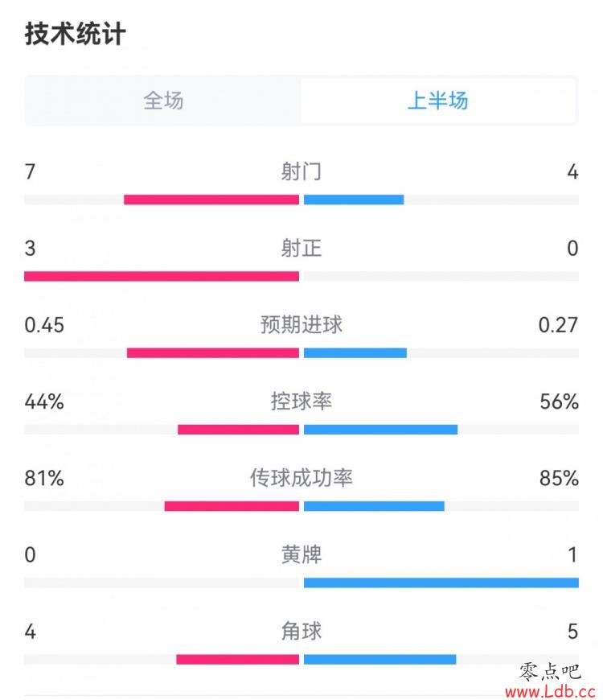Click the 传球成功率 stat label
Image resolution: width=603 pixels, height=700 pixels.
pyautogui.click(x=301, y=478)
